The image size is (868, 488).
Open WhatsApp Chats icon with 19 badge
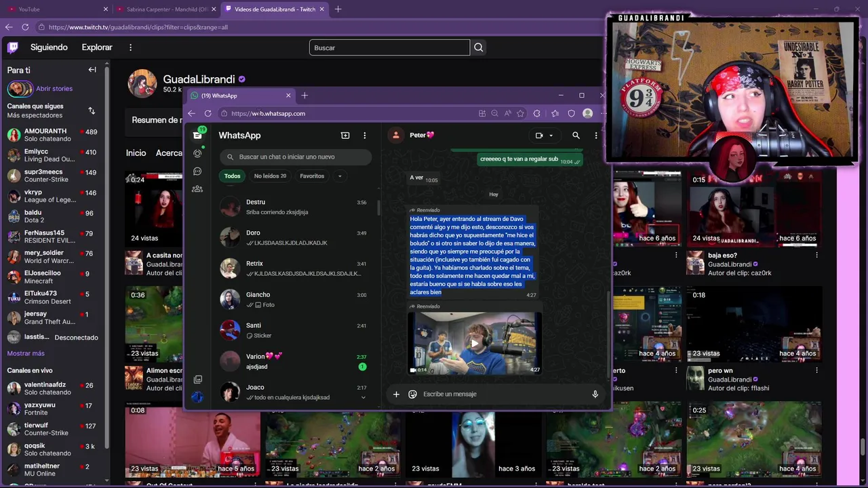point(197,135)
